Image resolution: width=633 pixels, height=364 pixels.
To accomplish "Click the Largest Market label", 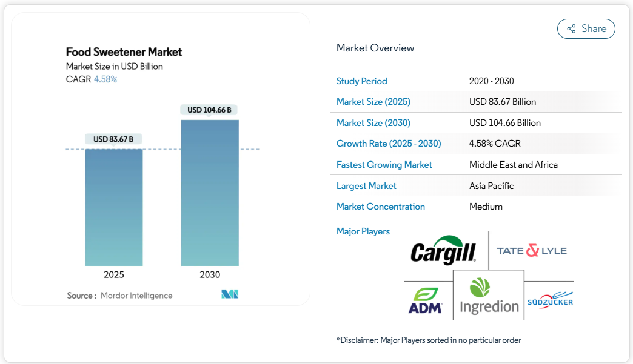I will [x=366, y=186].
